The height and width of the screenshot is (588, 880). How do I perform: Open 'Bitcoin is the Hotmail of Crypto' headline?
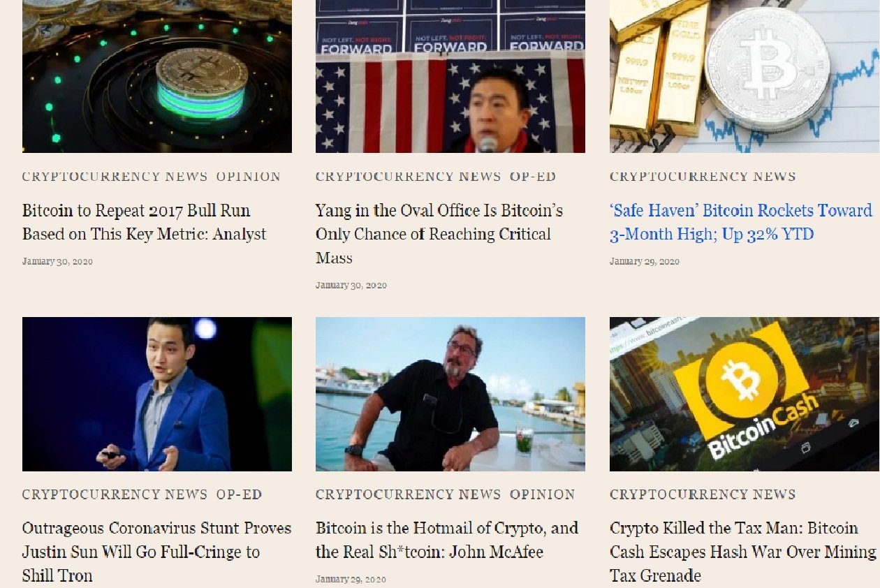point(447,540)
